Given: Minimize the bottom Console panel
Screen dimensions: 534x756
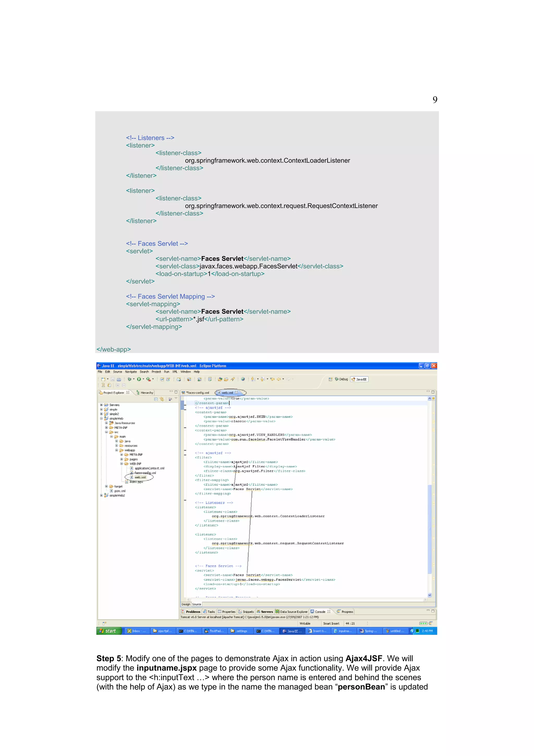Looking at the screenshot, I should [x=428, y=611].
